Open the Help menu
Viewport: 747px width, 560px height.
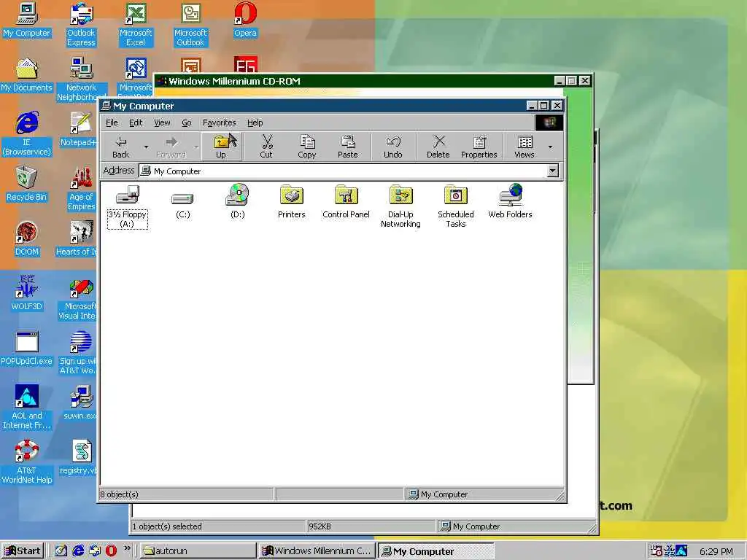(255, 122)
